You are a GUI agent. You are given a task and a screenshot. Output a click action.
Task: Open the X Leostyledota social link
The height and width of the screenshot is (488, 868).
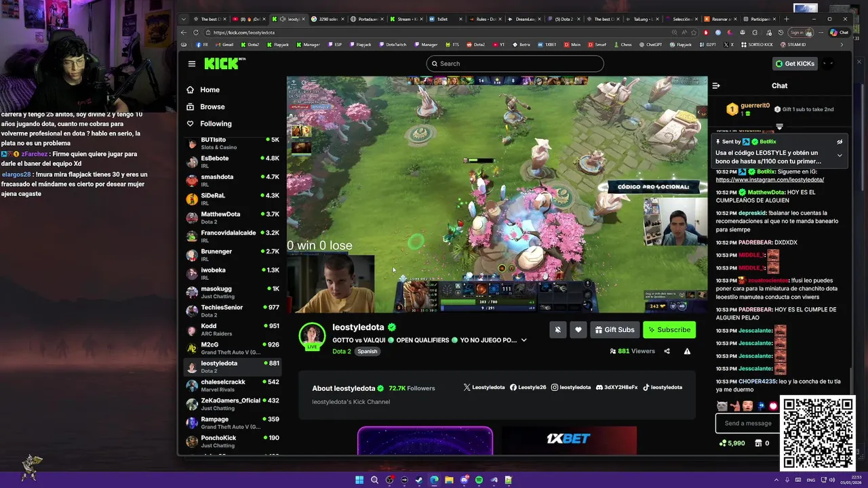484,387
